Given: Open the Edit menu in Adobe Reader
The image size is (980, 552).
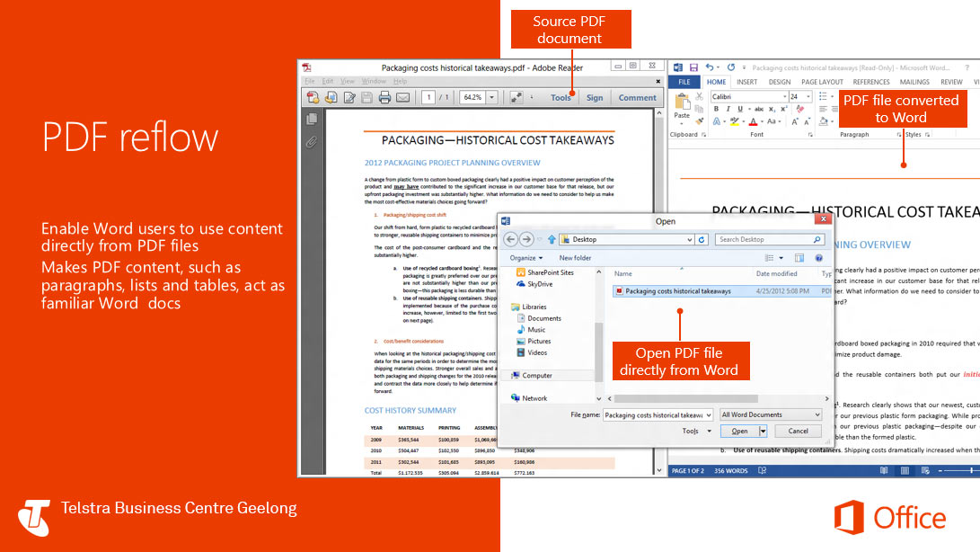Looking at the screenshot, I should coord(328,81).
